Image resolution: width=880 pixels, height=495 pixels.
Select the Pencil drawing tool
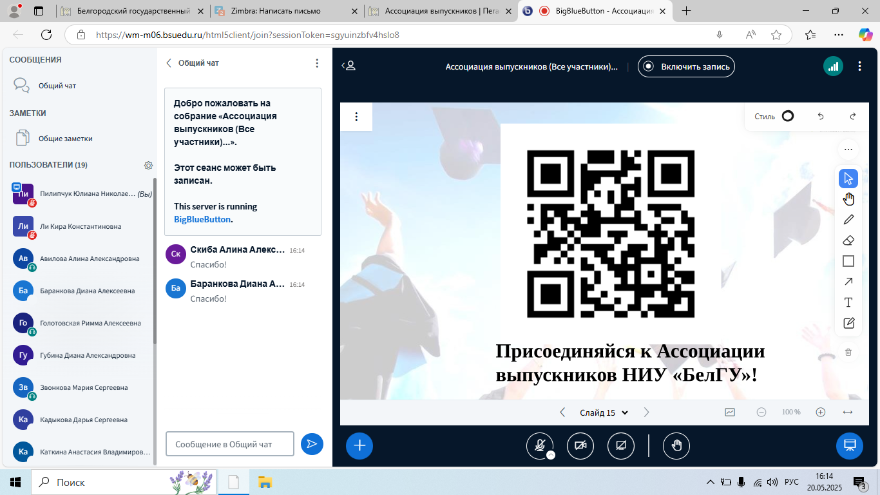coord(848,219)
